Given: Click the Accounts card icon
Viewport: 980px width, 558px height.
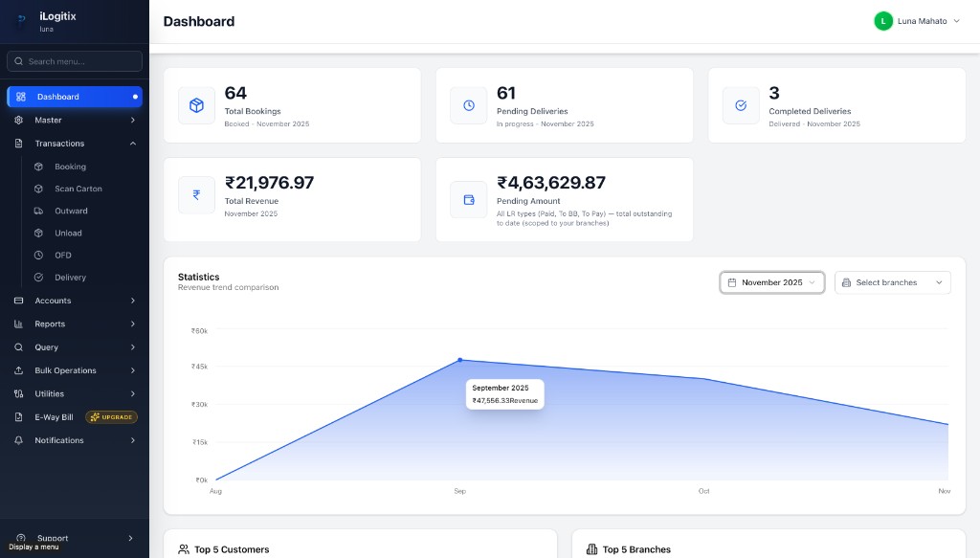Looking at the screenshot, I should point(19,301).
